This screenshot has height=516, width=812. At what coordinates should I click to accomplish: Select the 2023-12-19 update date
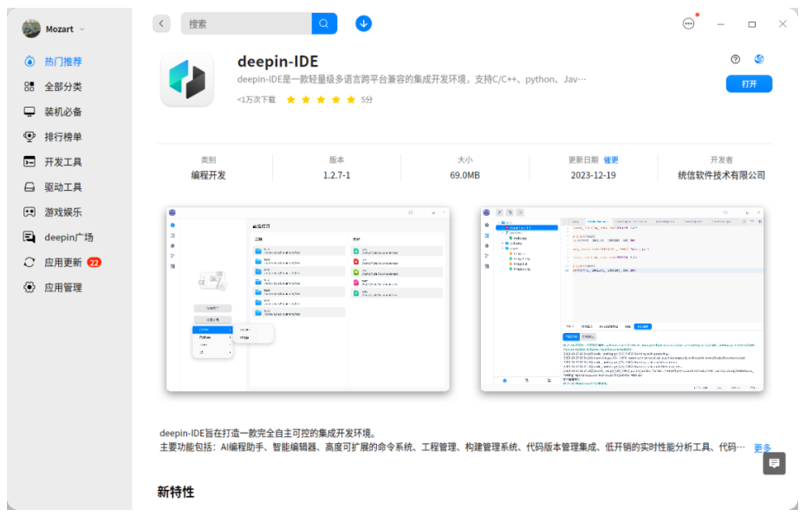coord(594,175)
